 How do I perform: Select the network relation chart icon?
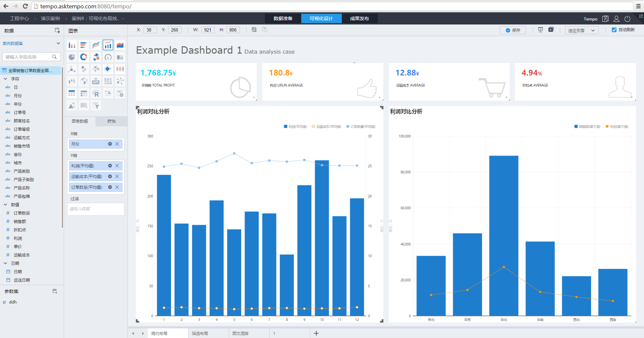coord(120,81)
